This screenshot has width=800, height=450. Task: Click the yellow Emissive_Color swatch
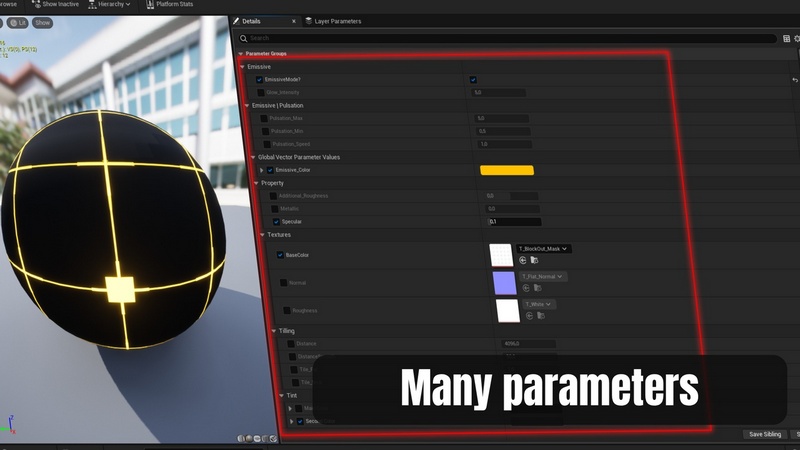coord(507,170)
